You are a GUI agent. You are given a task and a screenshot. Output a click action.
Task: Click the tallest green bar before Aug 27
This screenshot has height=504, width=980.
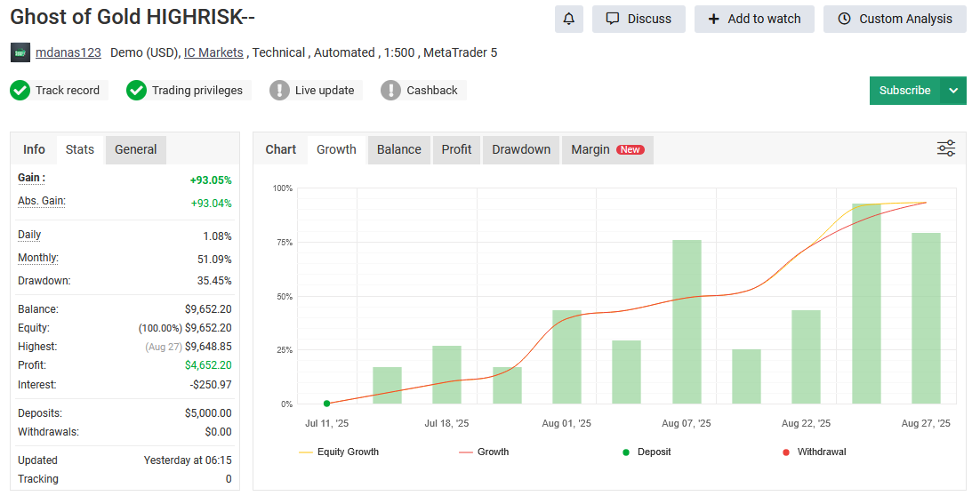866,303
